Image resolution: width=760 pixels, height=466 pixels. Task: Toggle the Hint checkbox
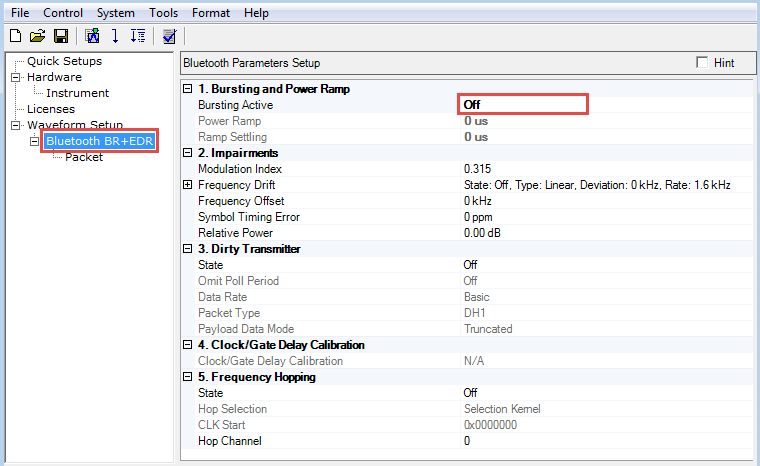(x=702, y=62)
